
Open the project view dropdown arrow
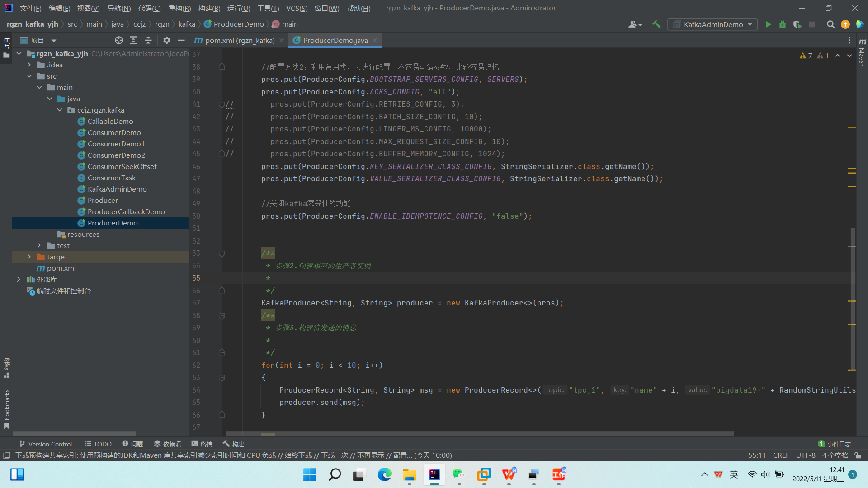click(54, 41)
